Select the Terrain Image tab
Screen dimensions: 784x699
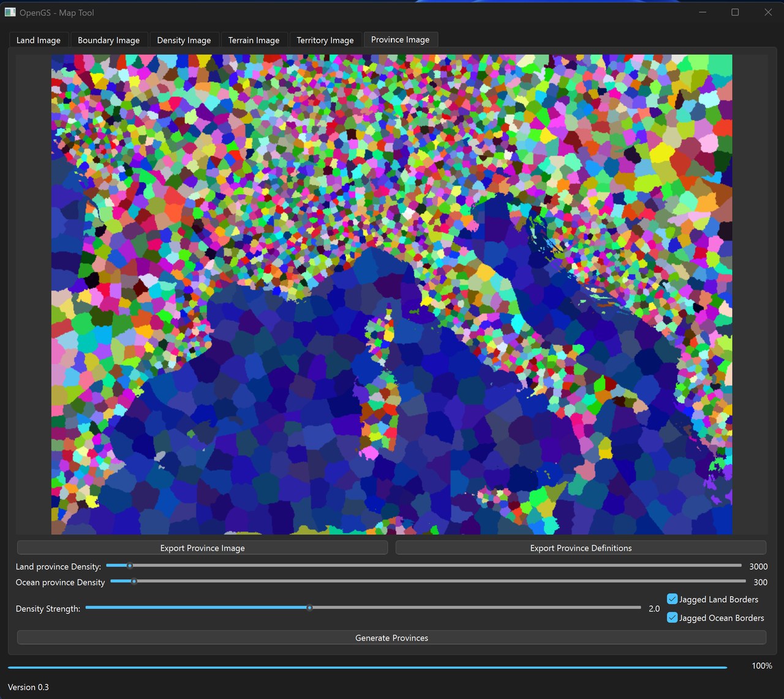tap(254, 39)
